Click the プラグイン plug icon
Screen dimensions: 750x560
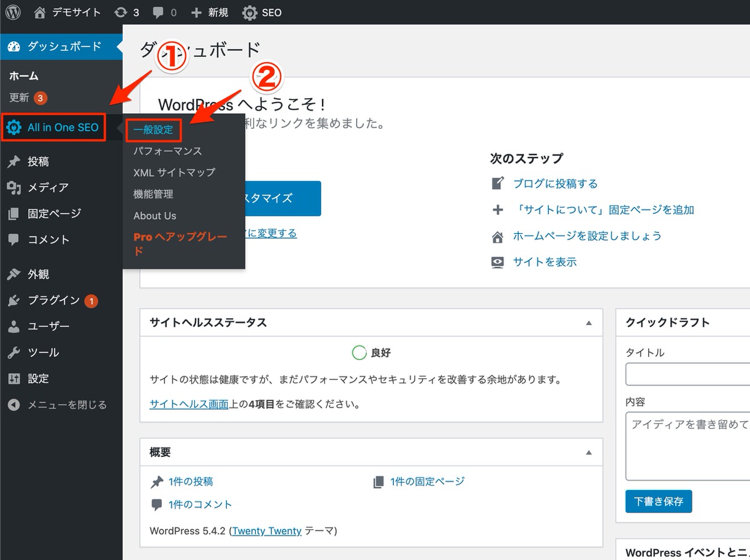pyautogui.click(x=14, y=301)
